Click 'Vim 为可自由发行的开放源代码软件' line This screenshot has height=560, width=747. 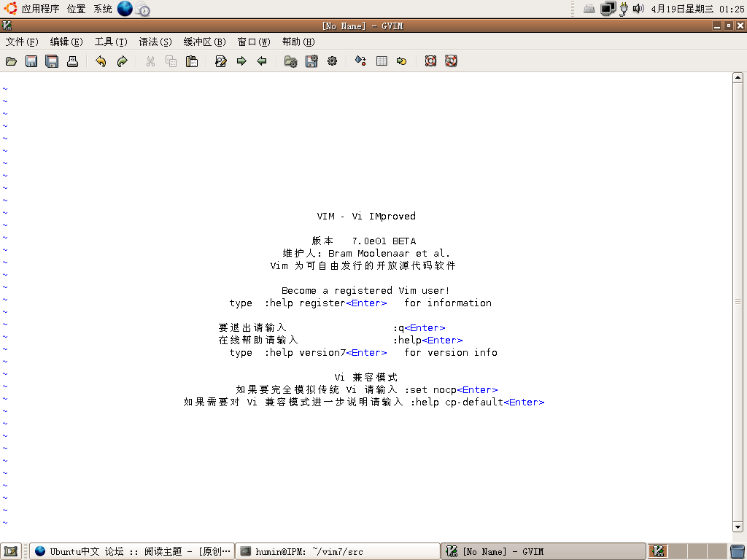[x=363, y=265]
